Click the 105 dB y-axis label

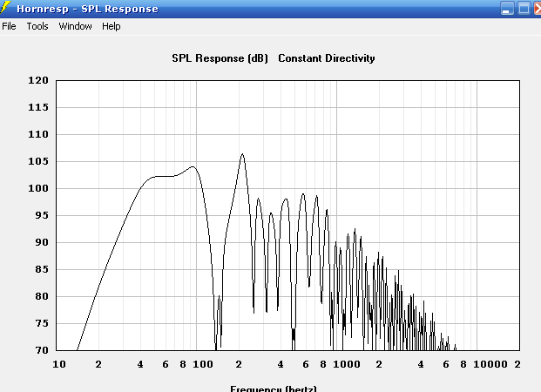click(x=38, y=161)
